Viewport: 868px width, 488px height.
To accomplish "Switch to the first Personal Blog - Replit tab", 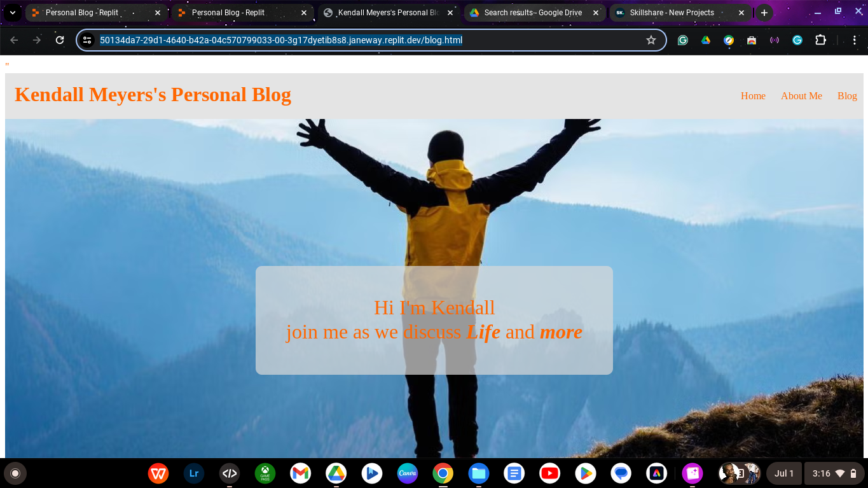I will point(97,13).
